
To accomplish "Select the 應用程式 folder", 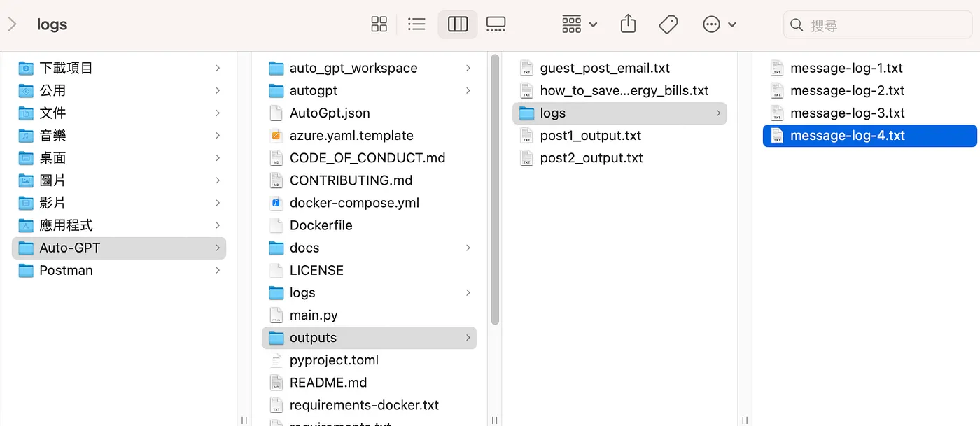I will pyautogui.click(x=119, y=225).
